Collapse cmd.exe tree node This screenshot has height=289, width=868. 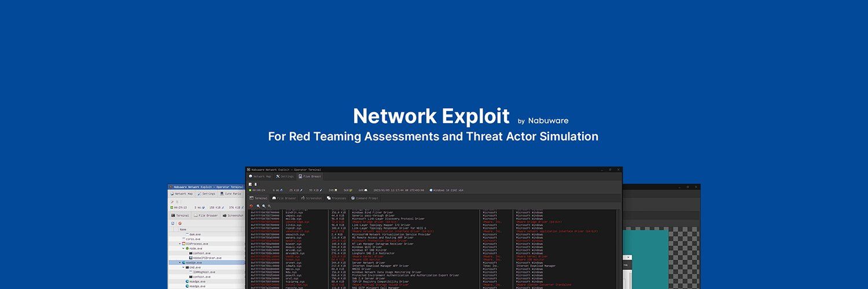click(x=183, y=267)
